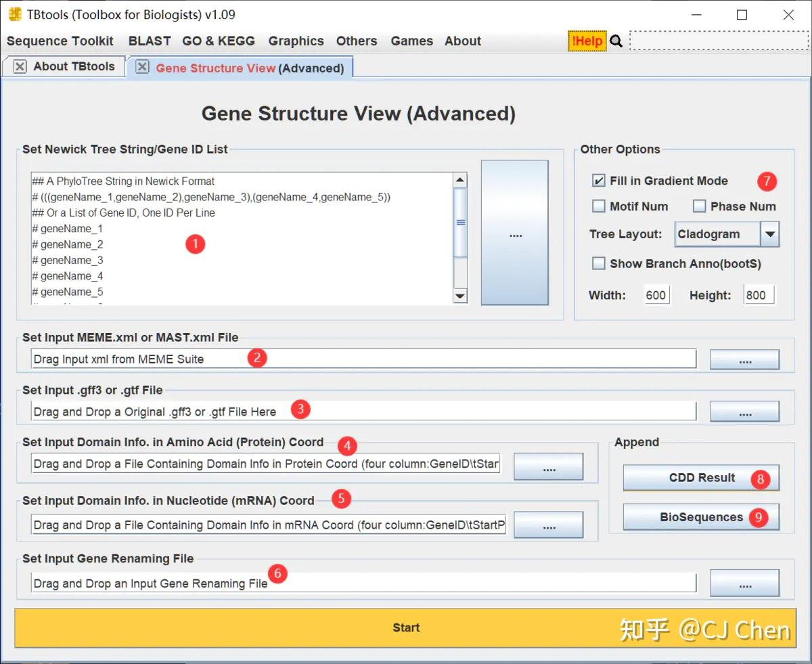Click the TBtools logo icon
Viewport: 812px width, 664px height.
pyautogui.click(x=14, y=14)
